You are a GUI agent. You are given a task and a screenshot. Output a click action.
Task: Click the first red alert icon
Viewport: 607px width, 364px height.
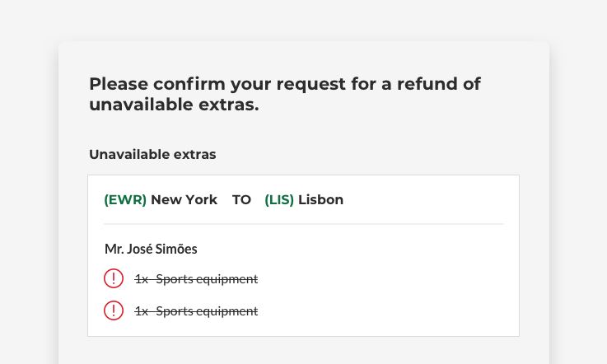(114, 279)
